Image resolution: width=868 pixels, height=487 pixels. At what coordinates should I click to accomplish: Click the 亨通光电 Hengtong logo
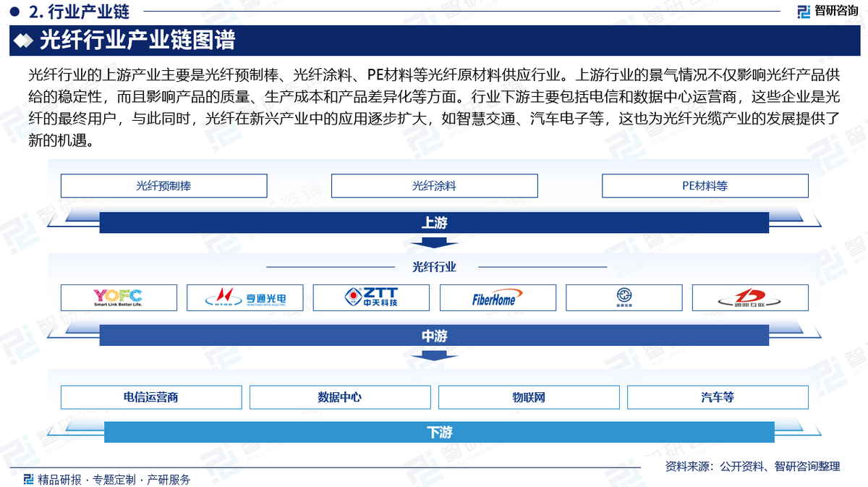[244, 297]
